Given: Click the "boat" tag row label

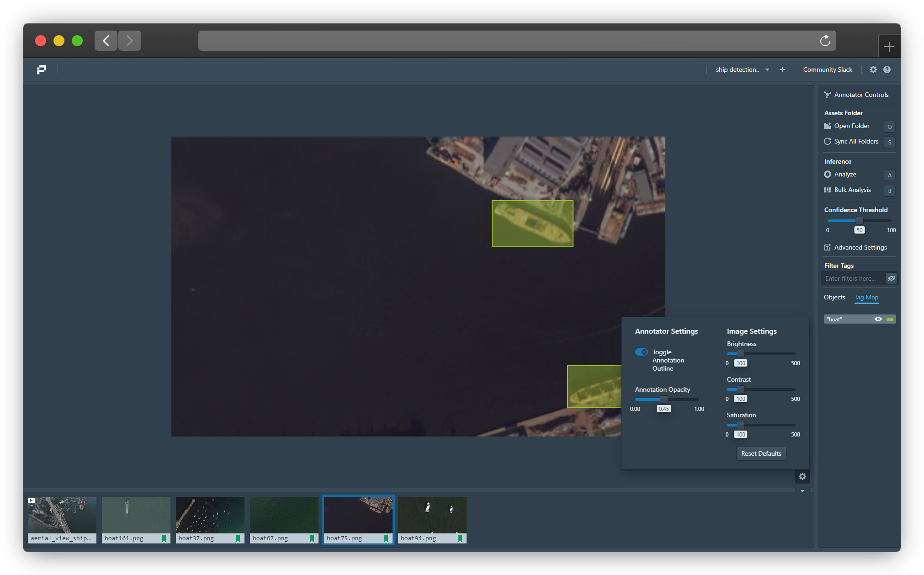Looking at the screenshot, I should [834, 319].
